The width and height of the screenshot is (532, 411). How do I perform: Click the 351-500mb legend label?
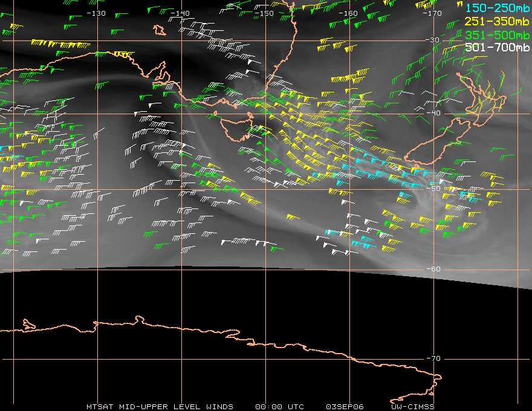[497, 35]
